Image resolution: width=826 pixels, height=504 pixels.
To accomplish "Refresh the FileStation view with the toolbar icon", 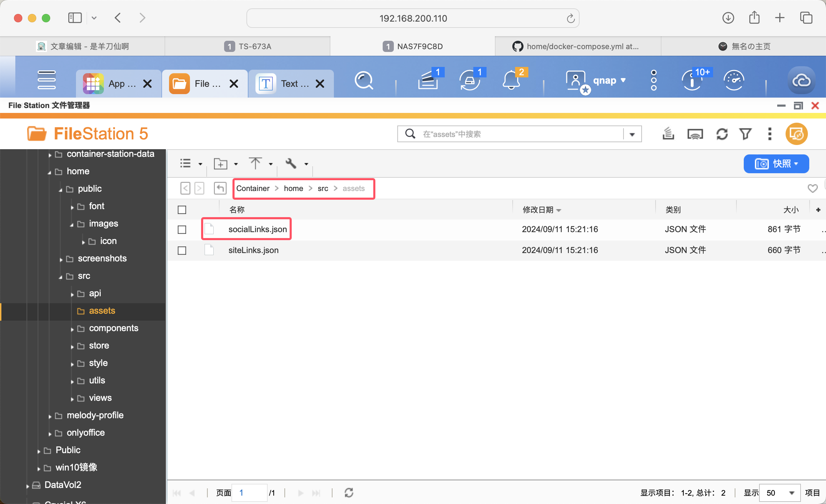I will [x=722, y=134].
